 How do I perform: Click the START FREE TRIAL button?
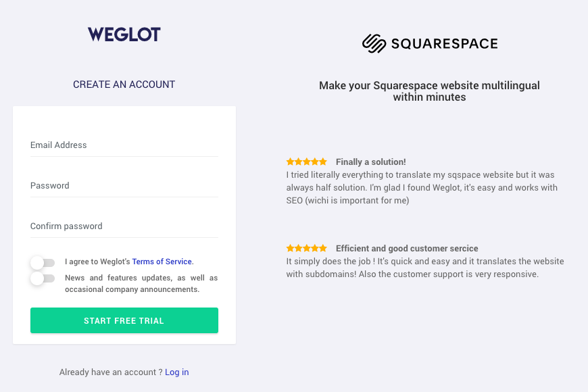coord(124,320)
